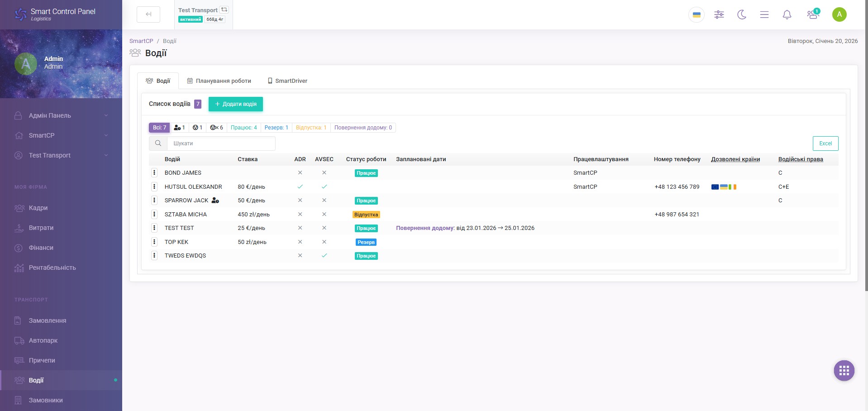Open the active Водії sidebar item

(61, 380)
